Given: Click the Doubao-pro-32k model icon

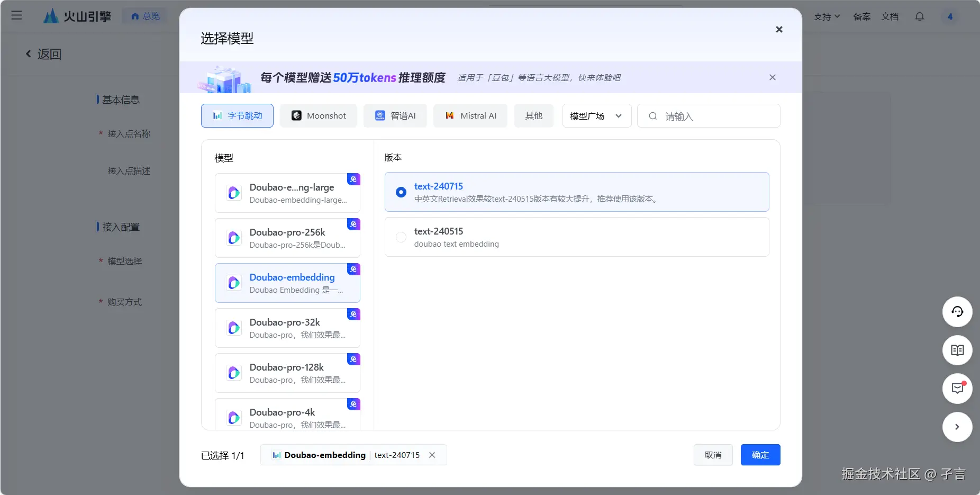Looking at the screenshot, I should (x=233, y=328).
